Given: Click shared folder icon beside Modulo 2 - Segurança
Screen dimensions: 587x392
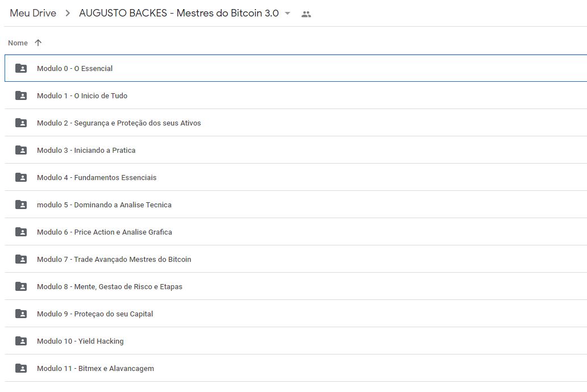Looking at the screenshot, I should tap(21, 123).
